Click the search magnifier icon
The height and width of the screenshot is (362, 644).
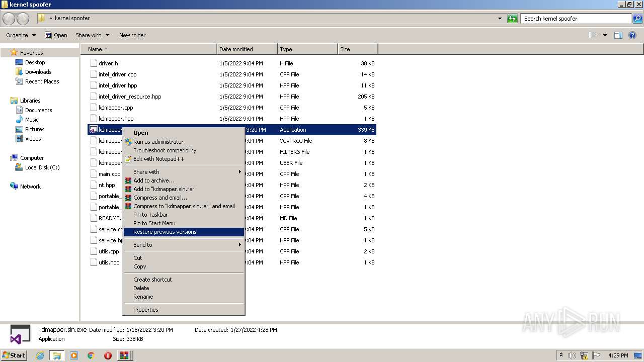click(637, 19)
